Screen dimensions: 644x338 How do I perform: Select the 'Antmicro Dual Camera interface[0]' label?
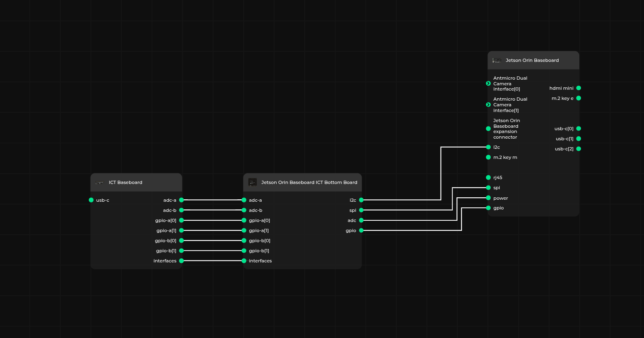(510, 84)
